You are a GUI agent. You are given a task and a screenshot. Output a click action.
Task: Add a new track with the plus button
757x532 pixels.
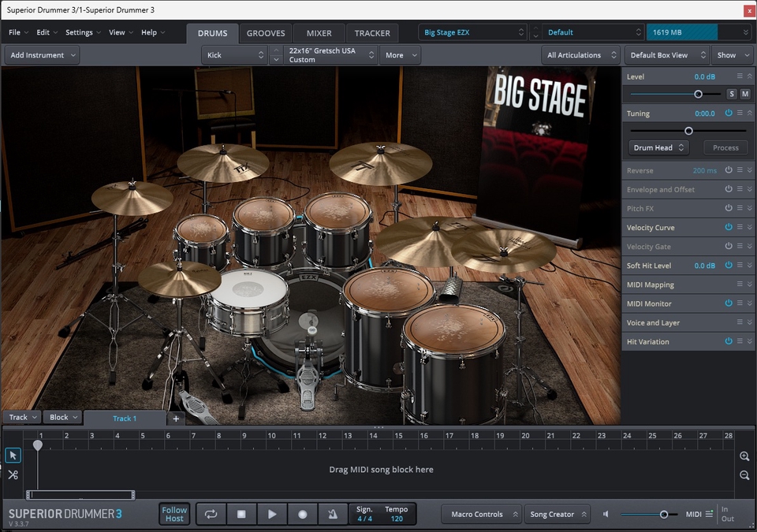pyautogui.click(x=175, y=418)
